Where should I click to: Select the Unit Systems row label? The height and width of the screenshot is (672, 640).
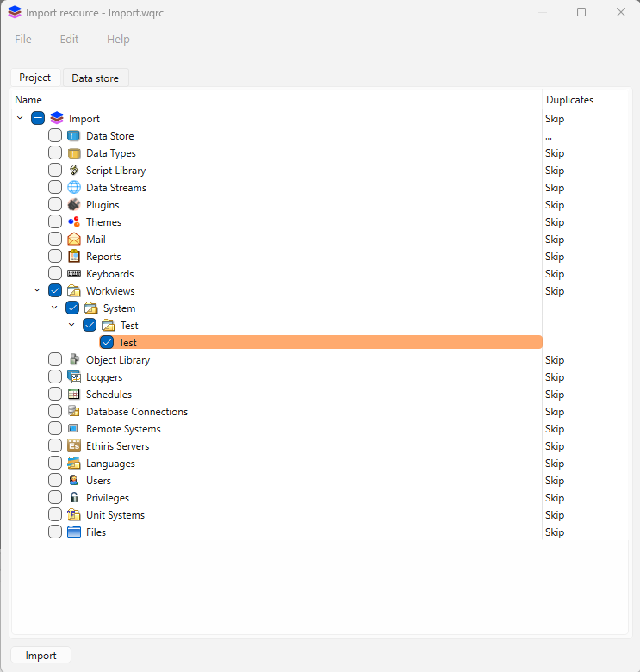(x=115, y=515)
